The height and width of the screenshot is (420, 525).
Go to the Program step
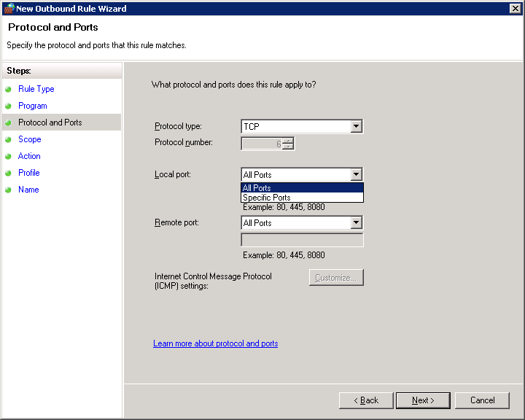33,106
